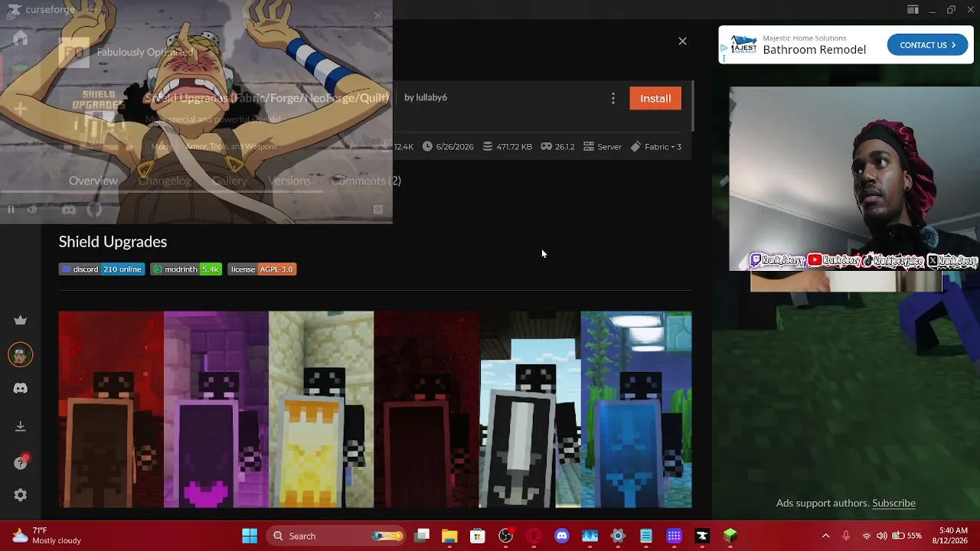Open the weather widget showing 71°F
The height and width of the screenshot is (551, 980).
pyautogui.click(x=47, y=536)
